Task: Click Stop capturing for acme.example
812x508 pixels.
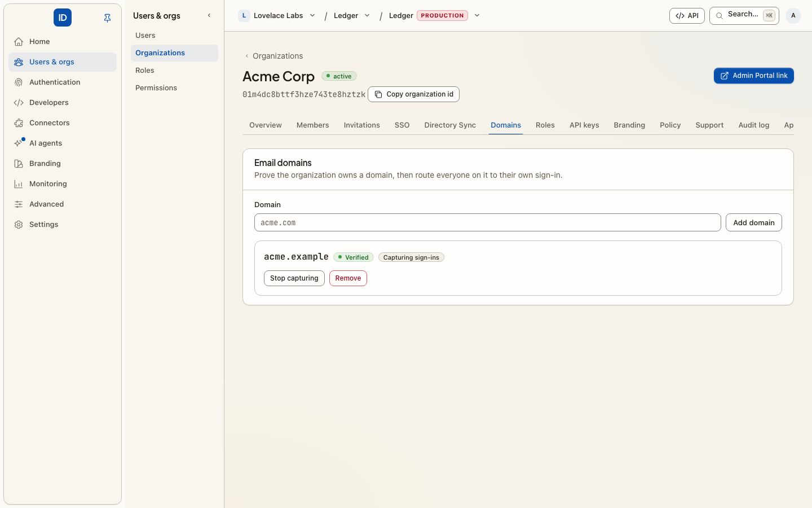Action: pos(294,278)
